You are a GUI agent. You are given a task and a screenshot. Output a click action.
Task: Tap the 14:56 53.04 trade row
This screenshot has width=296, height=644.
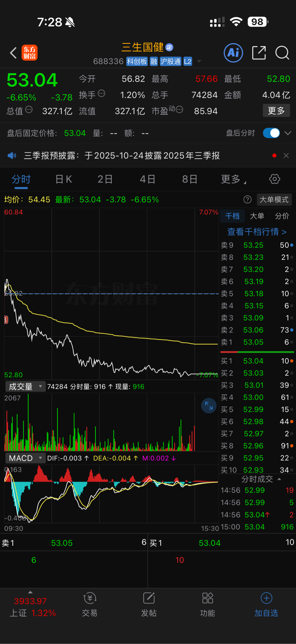point(257,515)
